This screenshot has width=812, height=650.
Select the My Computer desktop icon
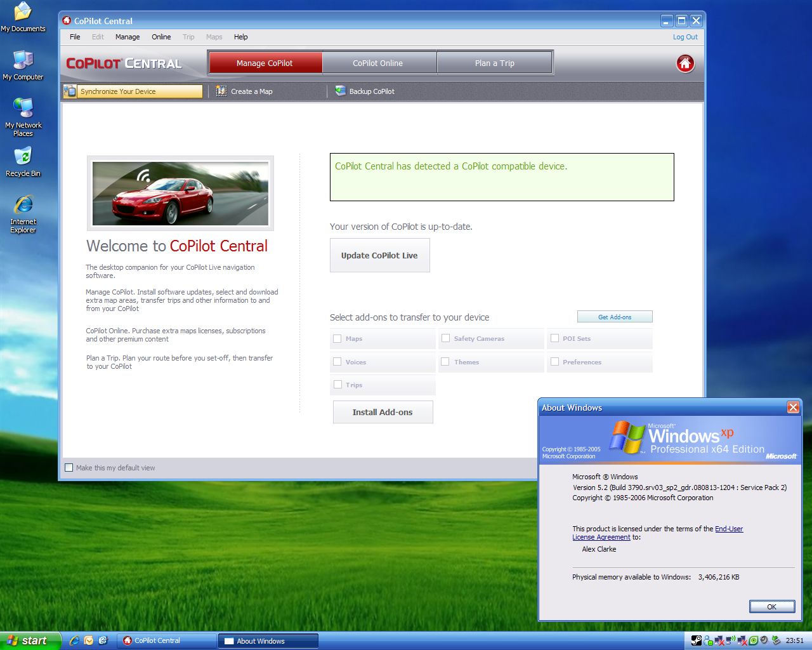click(x=23, y=65)
